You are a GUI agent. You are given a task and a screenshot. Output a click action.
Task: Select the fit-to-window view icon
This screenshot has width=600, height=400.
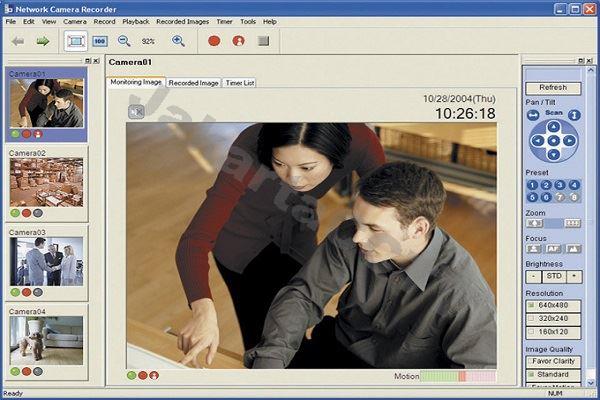click(x=75, y=41)
